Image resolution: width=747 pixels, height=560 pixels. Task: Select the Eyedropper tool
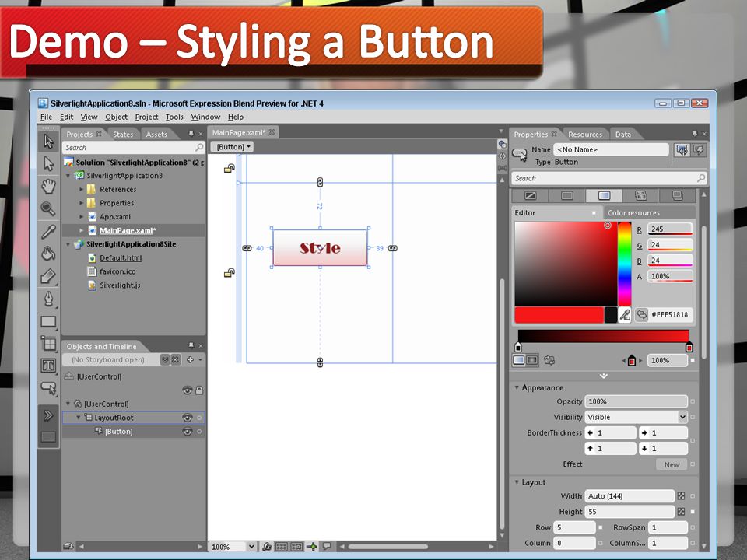[48, 232]
